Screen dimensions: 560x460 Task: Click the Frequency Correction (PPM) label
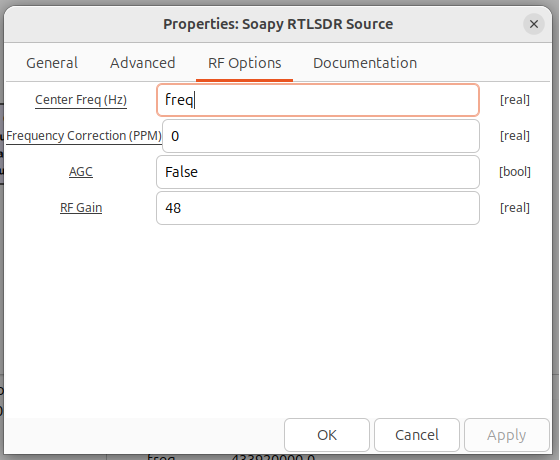pyautogui.click(x=84, y=136)
